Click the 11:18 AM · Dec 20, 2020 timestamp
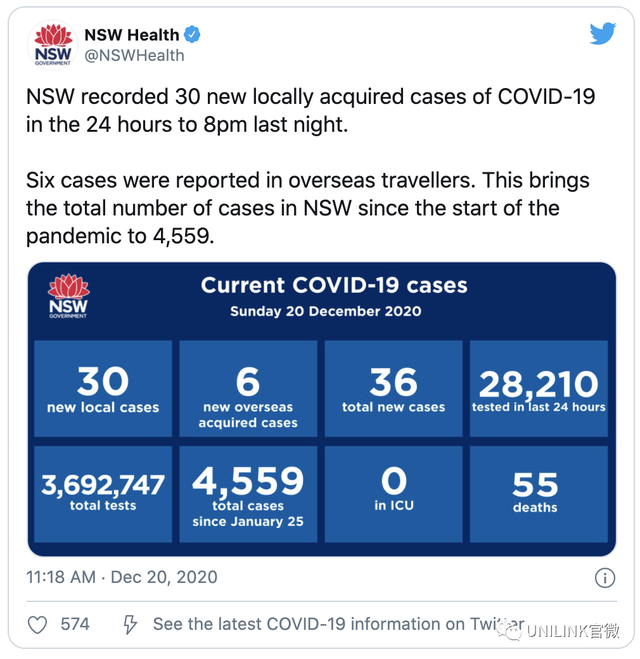 coord(122,577)
